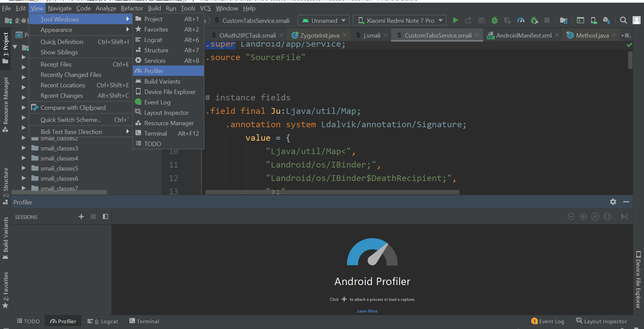This screenshot has width=644, height=329.
Task: Expand the smali_classes6 folder
Action: pos(24,178)
